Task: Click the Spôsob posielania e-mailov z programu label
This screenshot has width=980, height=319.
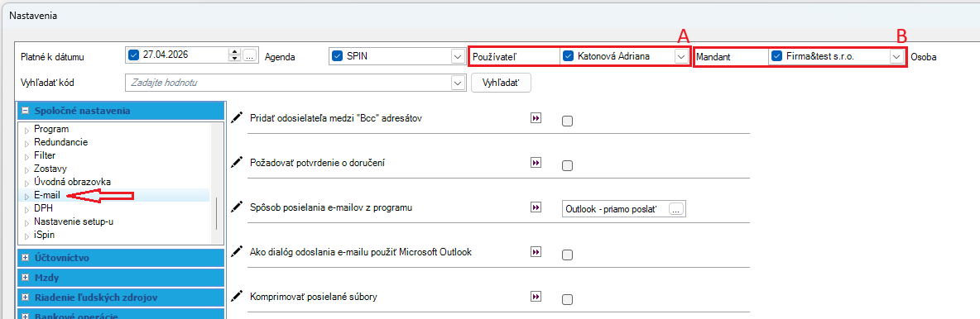Action: tap(330, 207)
